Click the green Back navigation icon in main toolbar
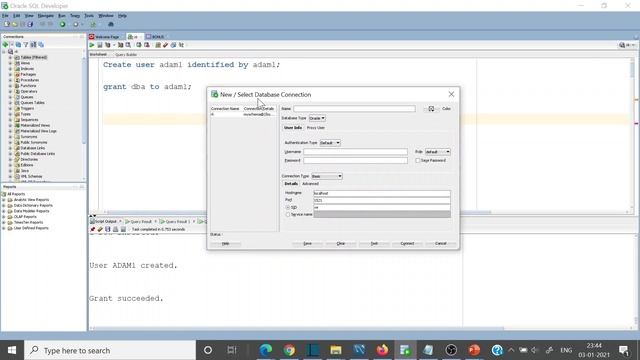640x360 pixels. [x=62, y=24]
